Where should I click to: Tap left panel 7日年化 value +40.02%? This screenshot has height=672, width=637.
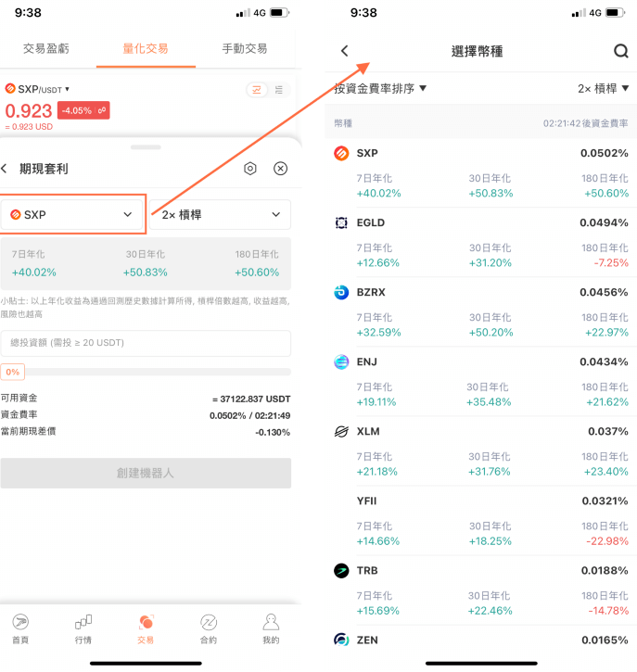click(34, 273)
